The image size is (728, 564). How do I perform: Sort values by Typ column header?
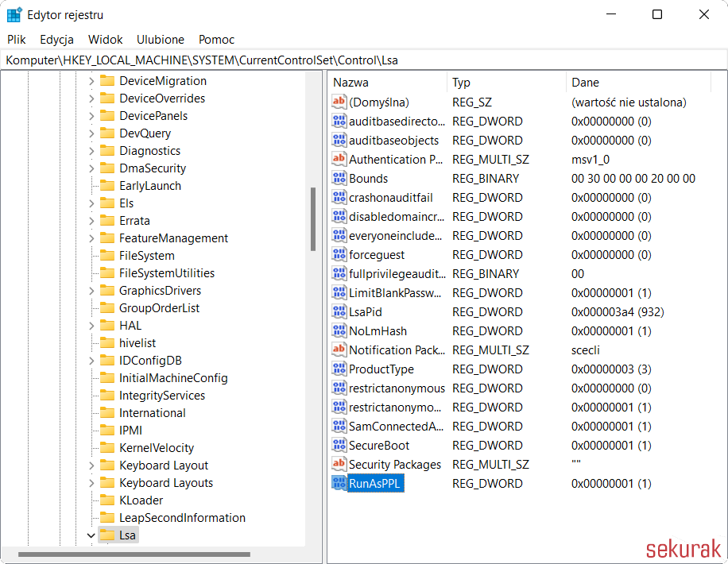pyautogui.click(x=506, y=82)
